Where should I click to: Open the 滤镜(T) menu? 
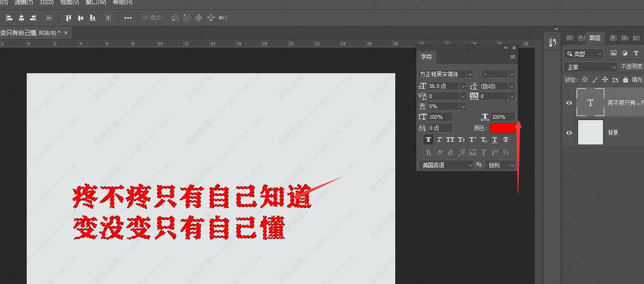coord(23,3)
